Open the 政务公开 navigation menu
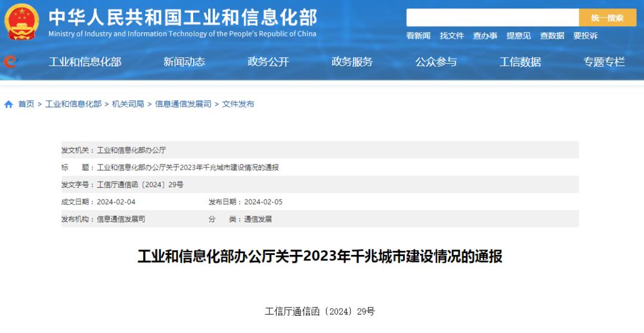The image size is (644, 333). pos(268,62)
